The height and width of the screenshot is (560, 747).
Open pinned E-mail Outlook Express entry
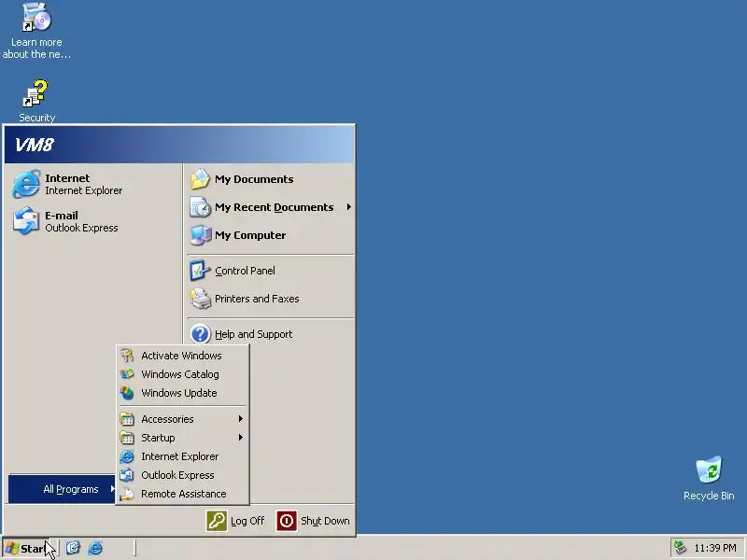(92, 221)
